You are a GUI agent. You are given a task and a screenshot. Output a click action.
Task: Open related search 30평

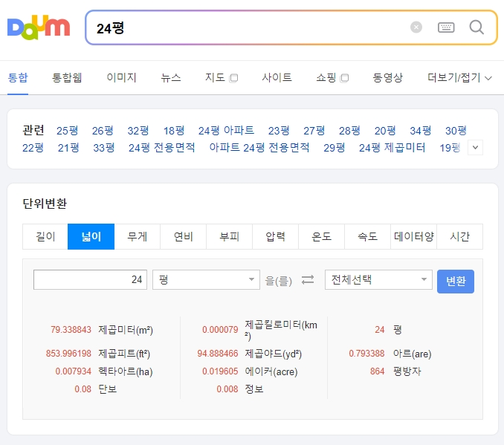coord(456,131)
